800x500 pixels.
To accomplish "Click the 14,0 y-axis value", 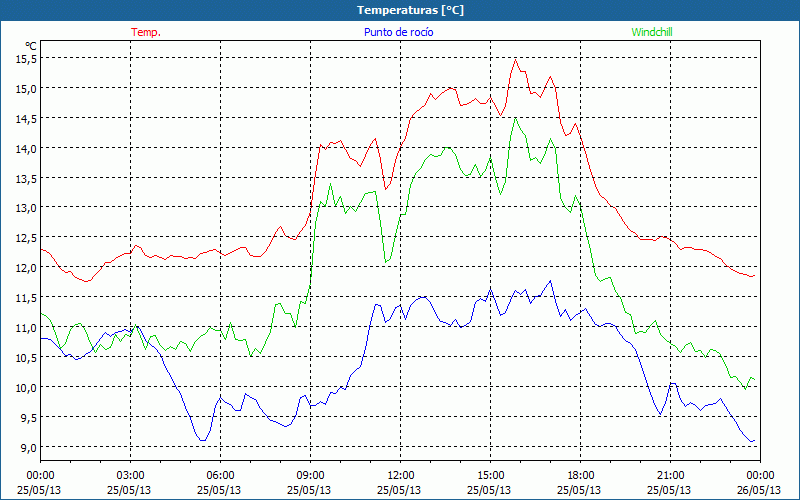I will pos(27,148).
